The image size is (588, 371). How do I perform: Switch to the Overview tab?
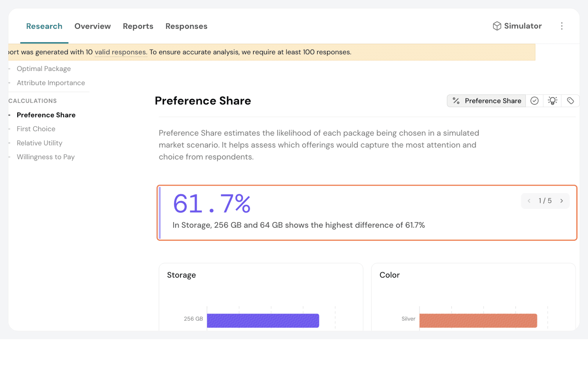93,26
